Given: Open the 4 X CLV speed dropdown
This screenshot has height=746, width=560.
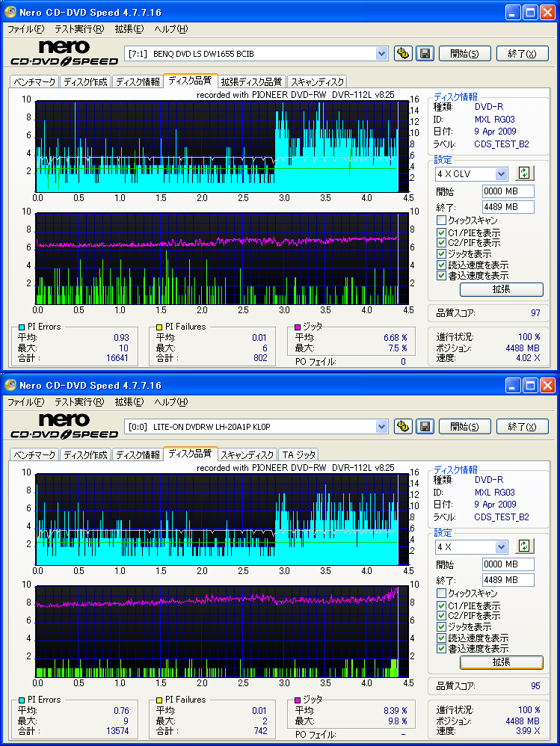Looking at the screenshot, I should tap(501, 173).
